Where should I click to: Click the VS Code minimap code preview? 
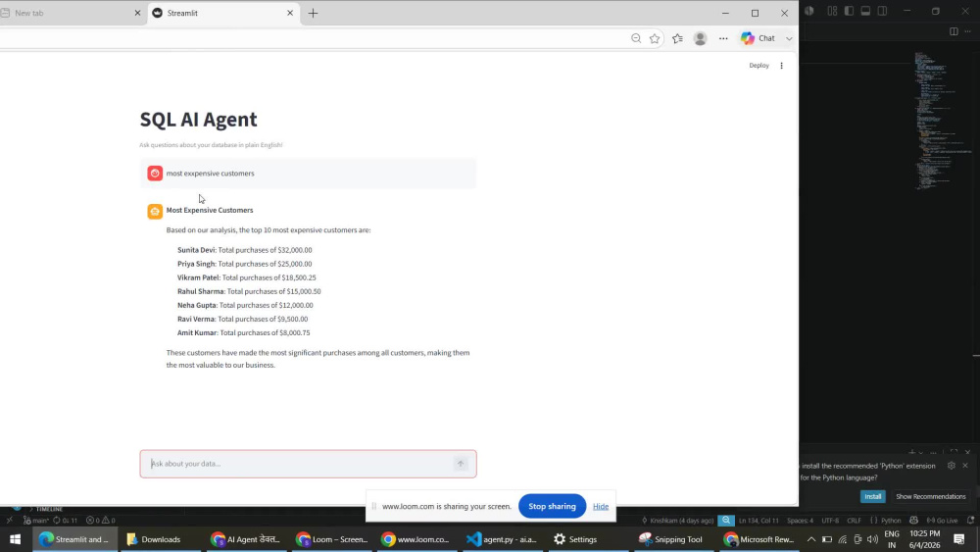[943, 120]
